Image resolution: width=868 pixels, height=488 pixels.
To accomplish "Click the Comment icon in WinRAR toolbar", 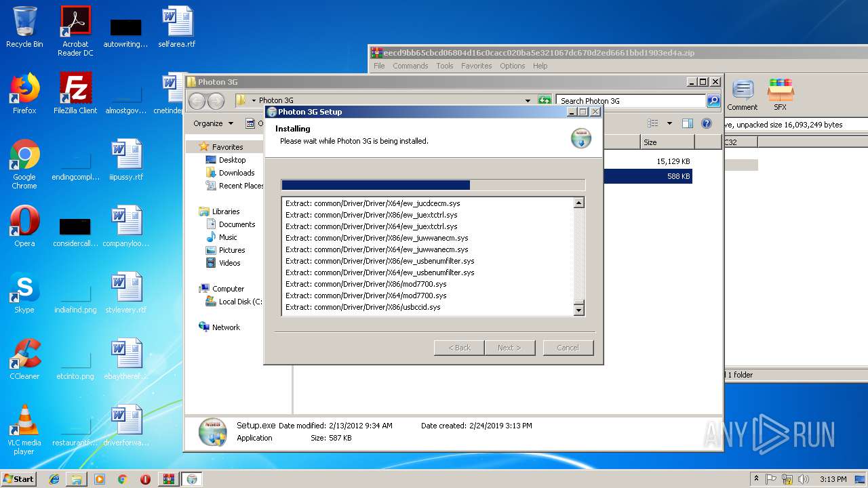I will [743, 95].
